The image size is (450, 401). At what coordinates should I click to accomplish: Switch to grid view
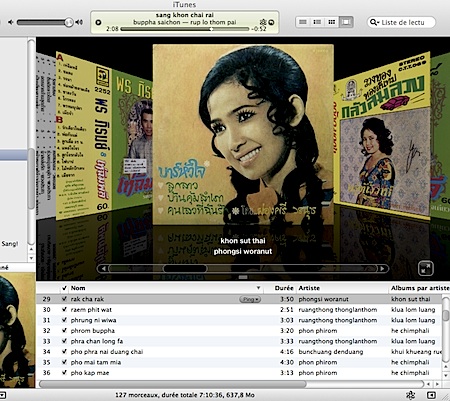(x=332, y=22)
